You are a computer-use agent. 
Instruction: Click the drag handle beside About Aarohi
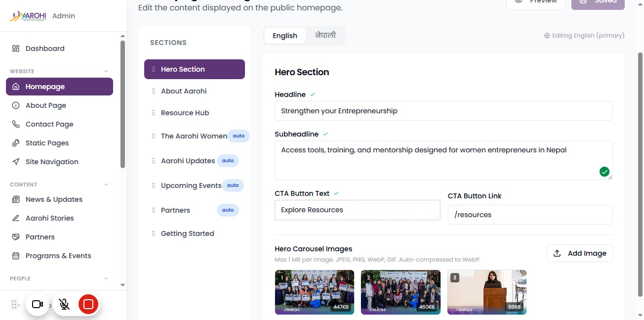pos(154,91)
